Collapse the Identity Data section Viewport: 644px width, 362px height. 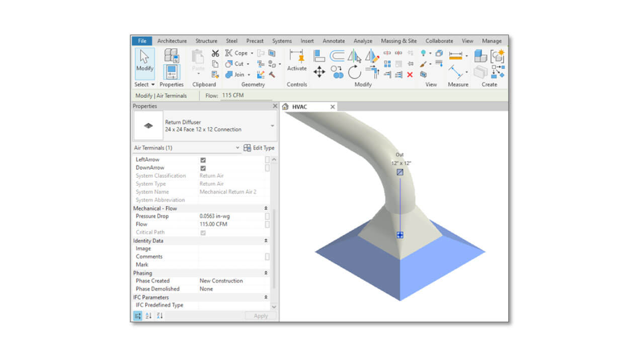click(266, 240)
